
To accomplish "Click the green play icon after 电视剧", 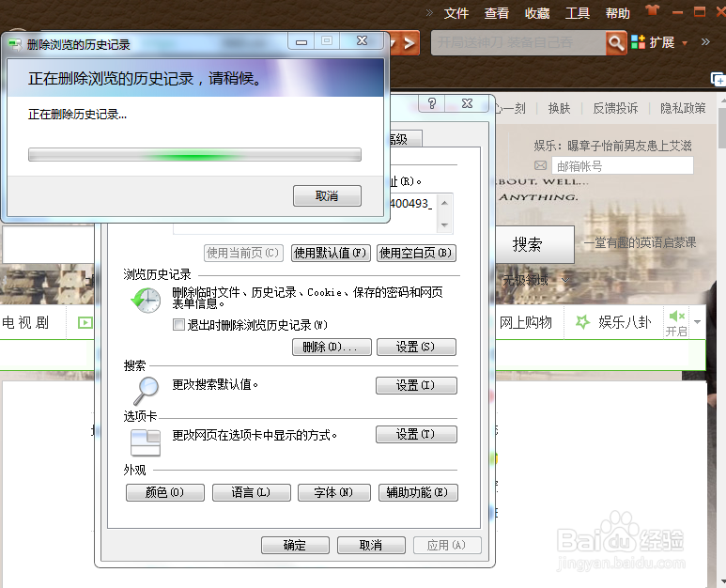I will (85, 323).
